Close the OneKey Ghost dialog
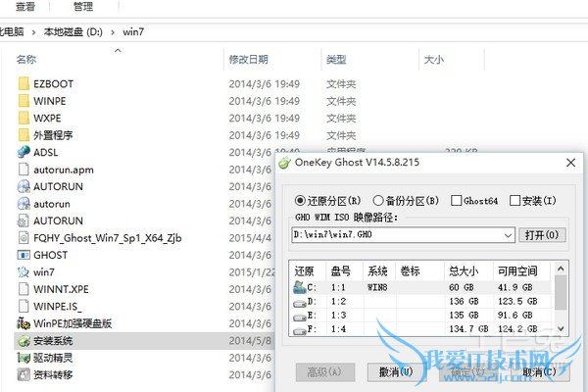 pos(570,163)
